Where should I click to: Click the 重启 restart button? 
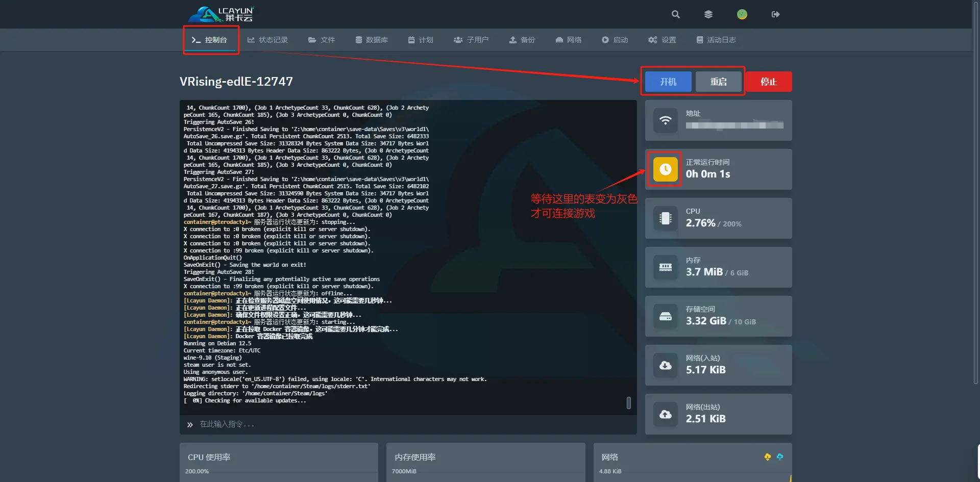point(718,82)
